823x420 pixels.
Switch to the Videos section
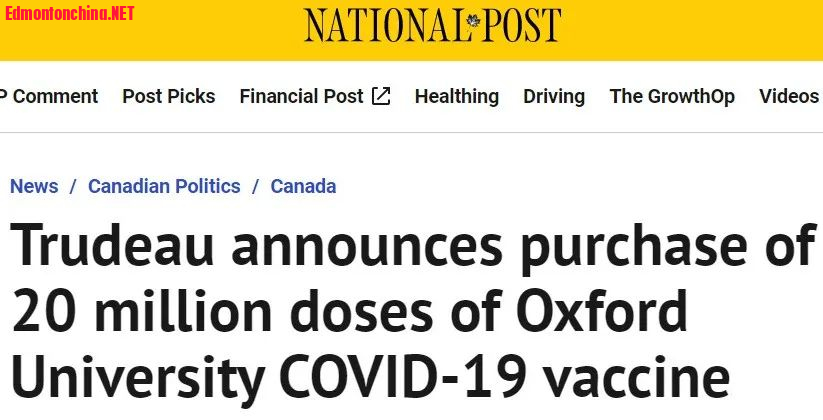tap(789, 96)
